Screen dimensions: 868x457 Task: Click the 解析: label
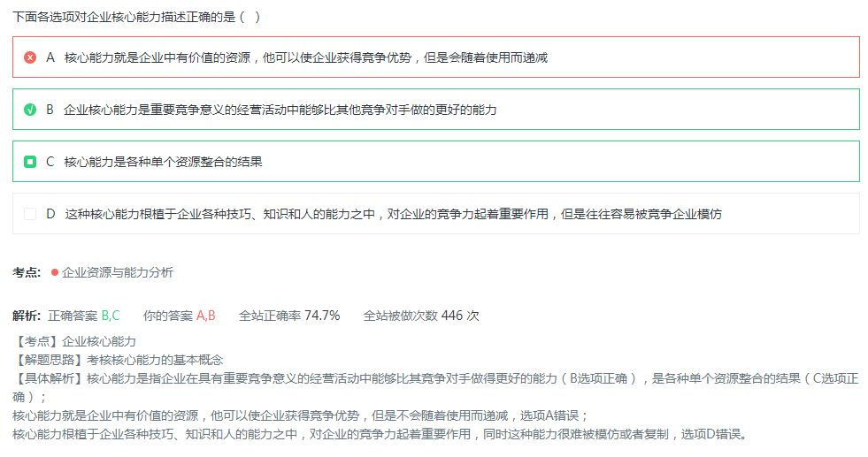pyautogui.click(x=27, y=316)
